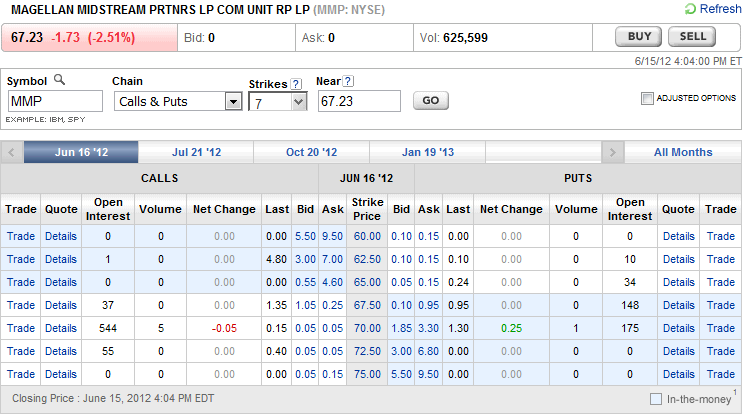The height and width of the screenshot is (417, 744).
Task: Click call last price 4.80 cell
Action: 276,259
